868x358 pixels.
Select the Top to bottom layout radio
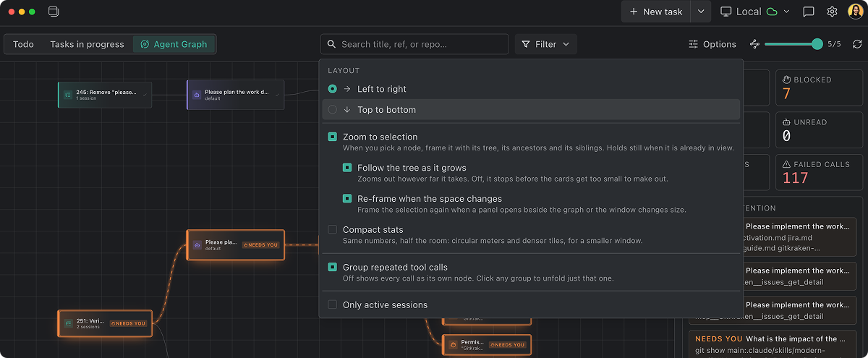click(332, 110)
